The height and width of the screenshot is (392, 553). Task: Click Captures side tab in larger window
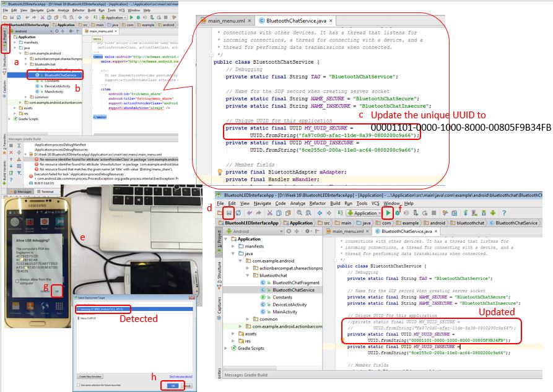pyautogui.click(x=219, y=308)
